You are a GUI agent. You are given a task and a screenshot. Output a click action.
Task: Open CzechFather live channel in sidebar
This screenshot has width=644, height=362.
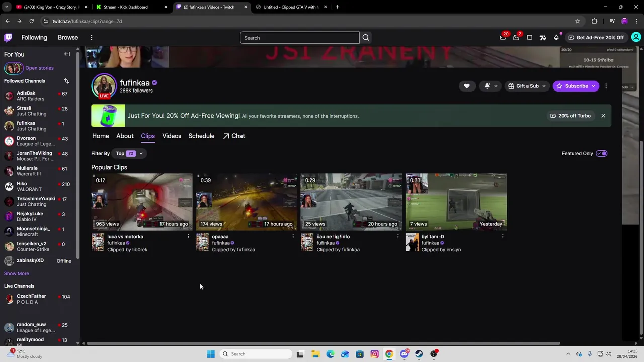(x=38, y=299)
